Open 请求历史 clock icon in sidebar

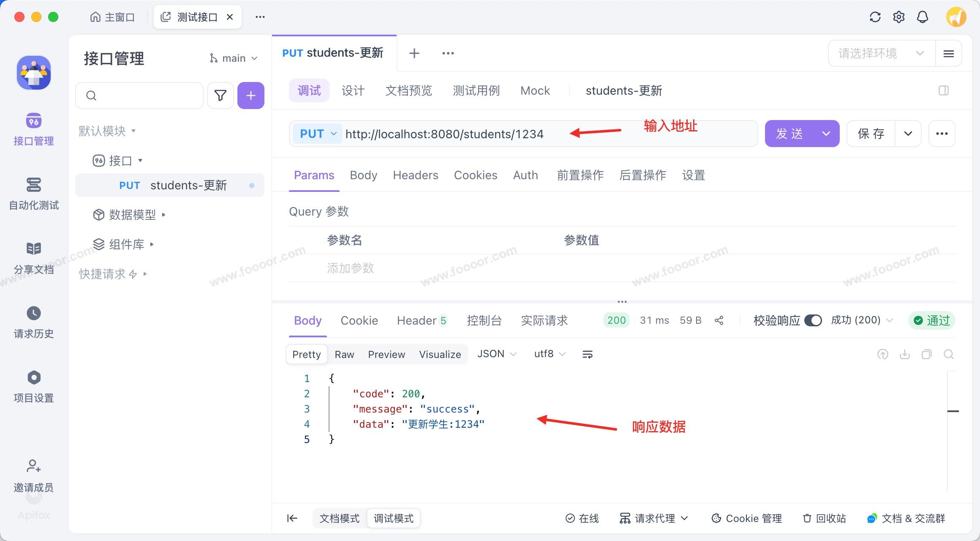[x=34, y=313]
